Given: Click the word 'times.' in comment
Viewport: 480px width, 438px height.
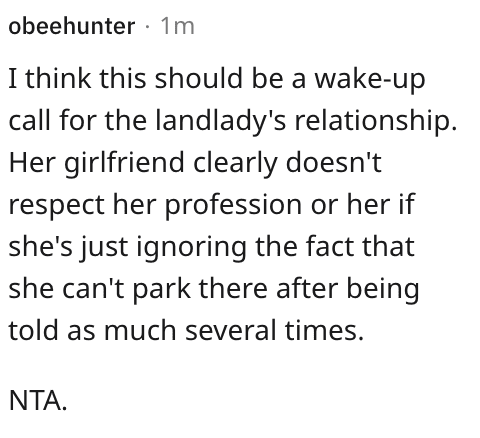Looking at the screenshot, I should click(x=324, y=330).
